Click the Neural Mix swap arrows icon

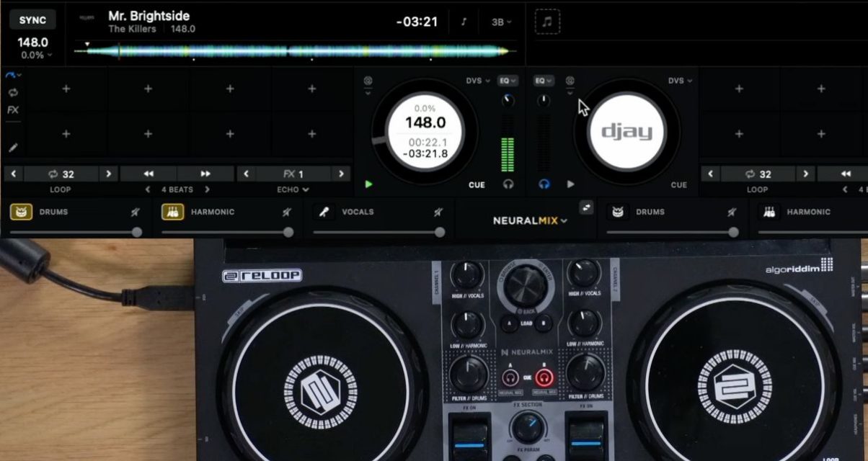pyautogui.click(x=586, y=207)
